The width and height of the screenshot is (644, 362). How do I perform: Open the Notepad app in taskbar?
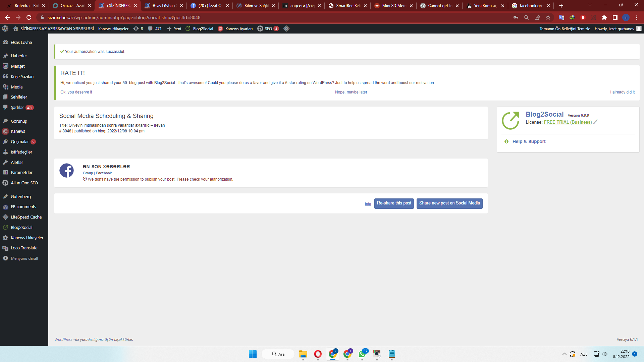(x=392, y=354)
